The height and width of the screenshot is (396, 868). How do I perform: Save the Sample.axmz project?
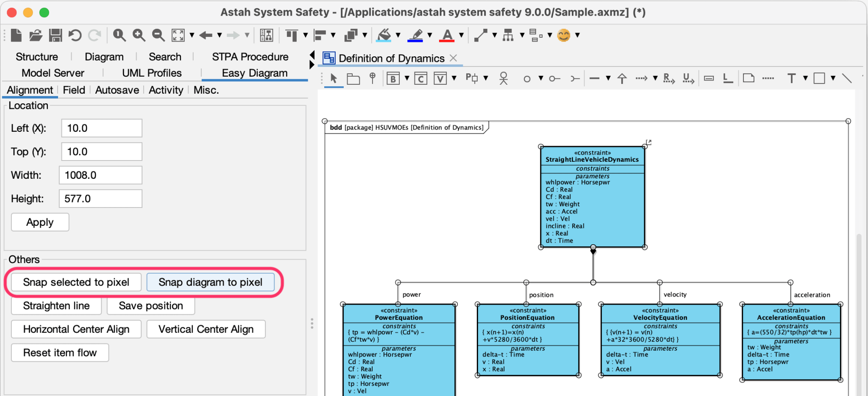pos(55,35)
